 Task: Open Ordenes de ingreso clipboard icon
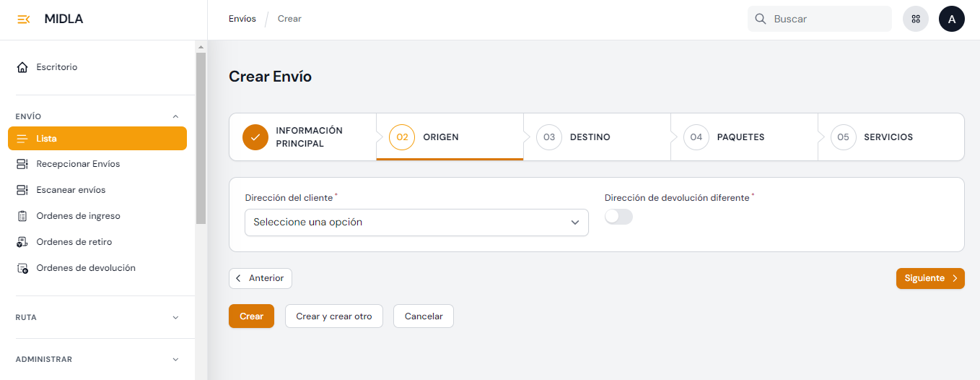pyautogui.click(x=22, y=216)
